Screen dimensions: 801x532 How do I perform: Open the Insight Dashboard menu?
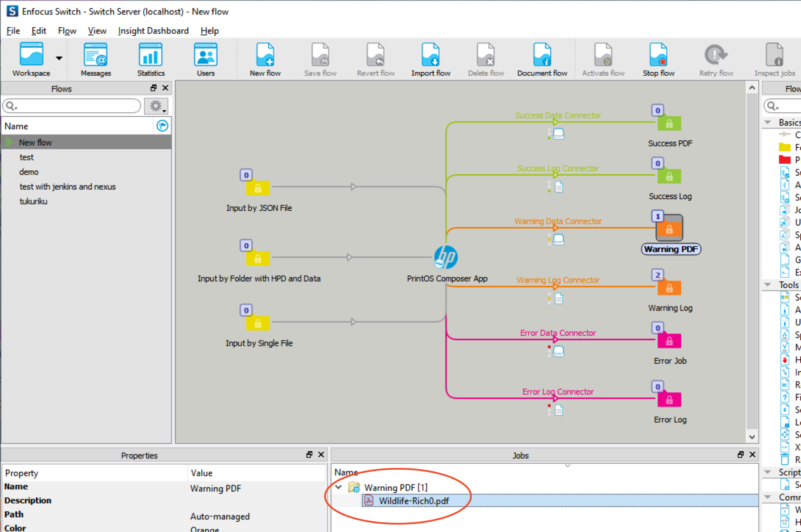coord(153,30)
